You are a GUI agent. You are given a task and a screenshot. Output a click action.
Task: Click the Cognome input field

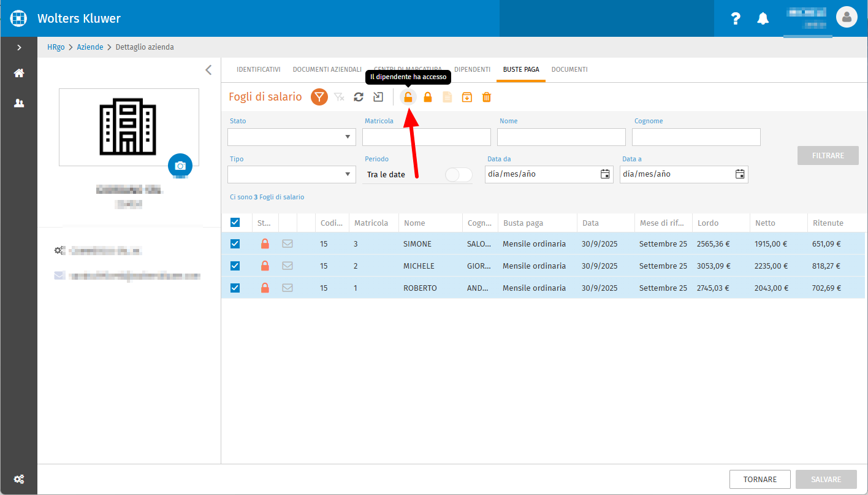pos(696,137)
